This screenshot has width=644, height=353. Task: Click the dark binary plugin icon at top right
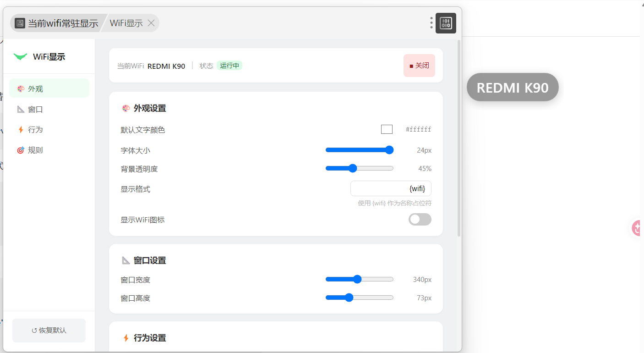click(446, 23)
